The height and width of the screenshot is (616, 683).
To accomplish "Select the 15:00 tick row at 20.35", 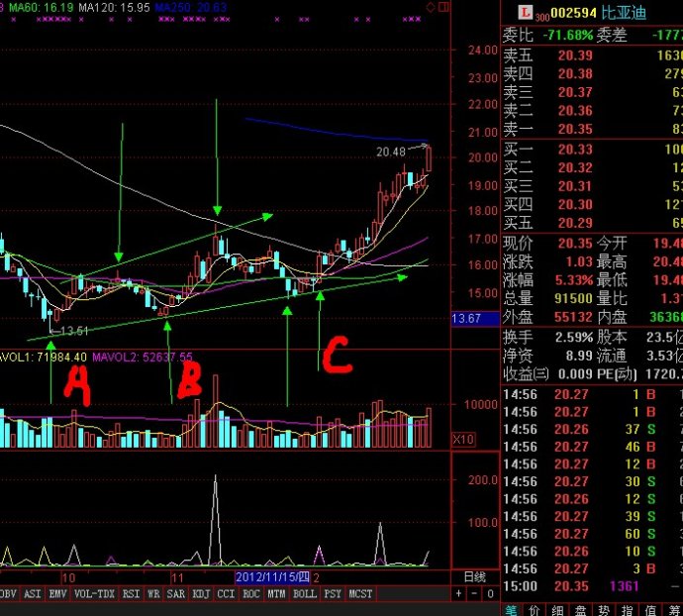I will (592, 586).
